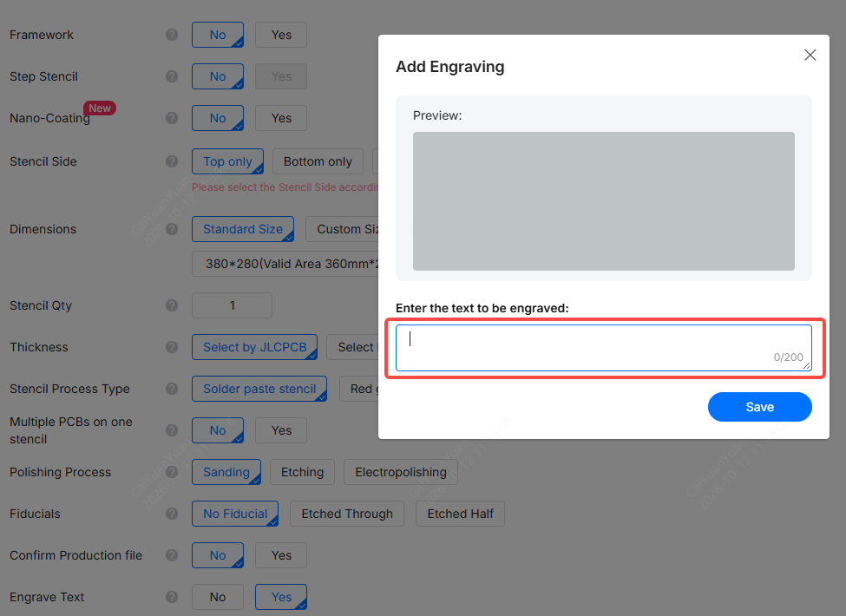Click help icon next to Confirm Production file
Screen dimensions: 846x616
click(172, 555)
